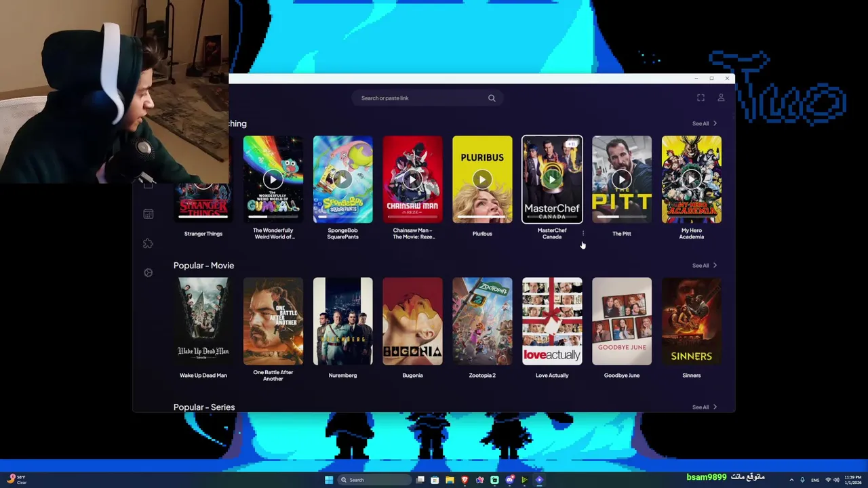Switch to Stremio taskbar icon
The height and width of the screenshot is (488, 868).
539,480
